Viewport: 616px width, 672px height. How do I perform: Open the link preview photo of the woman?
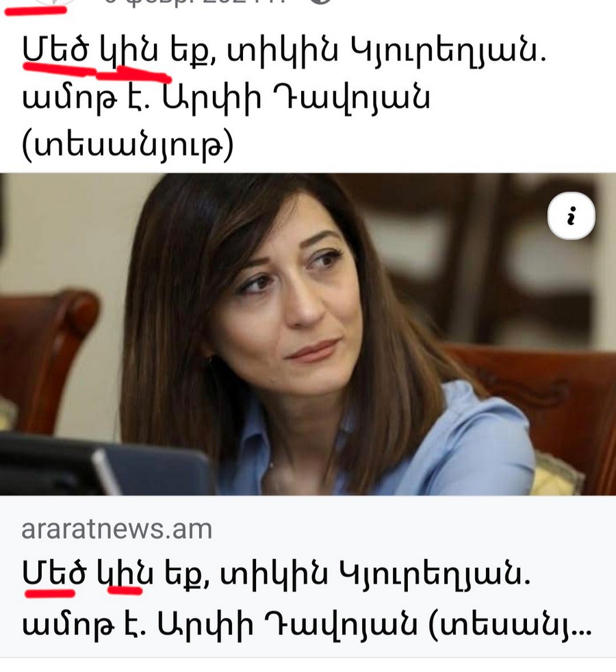pos(308,334)
